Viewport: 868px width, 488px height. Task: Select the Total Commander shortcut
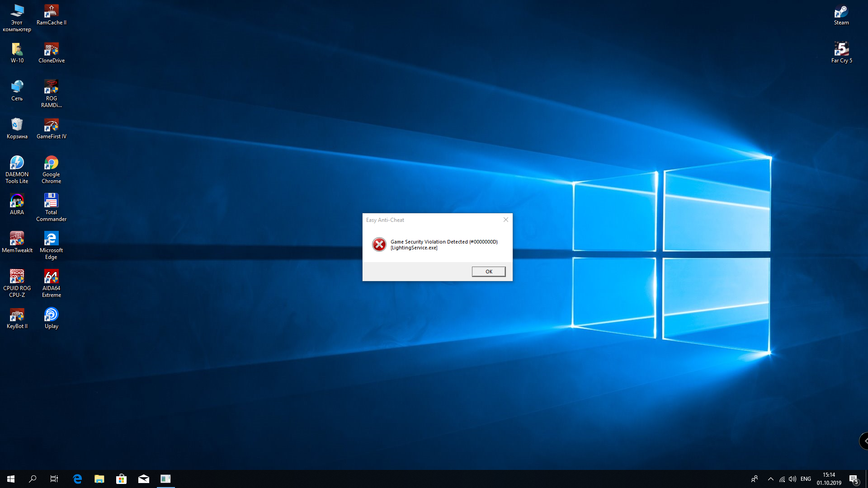coord(51,206)
